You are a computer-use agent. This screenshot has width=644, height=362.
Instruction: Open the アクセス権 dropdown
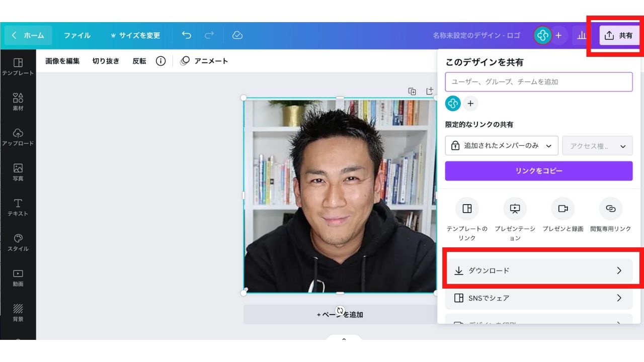tap(597, 146)
